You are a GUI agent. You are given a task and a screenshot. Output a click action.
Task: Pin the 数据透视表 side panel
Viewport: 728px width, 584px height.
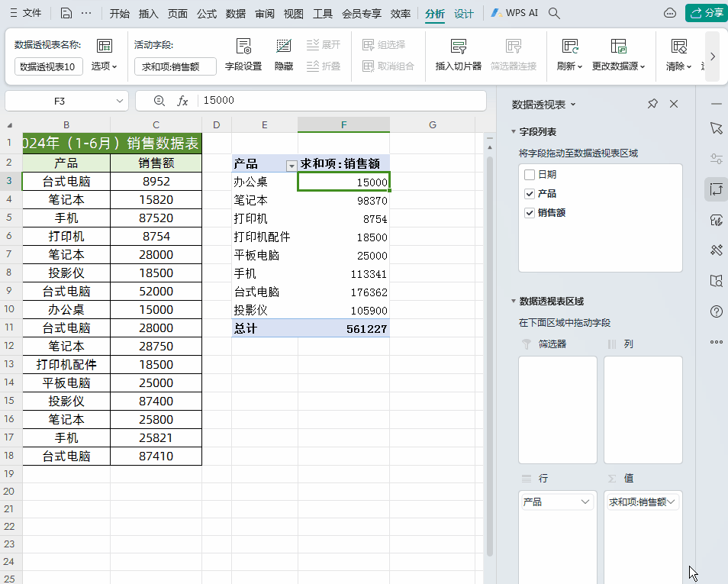tap(652, 104)
